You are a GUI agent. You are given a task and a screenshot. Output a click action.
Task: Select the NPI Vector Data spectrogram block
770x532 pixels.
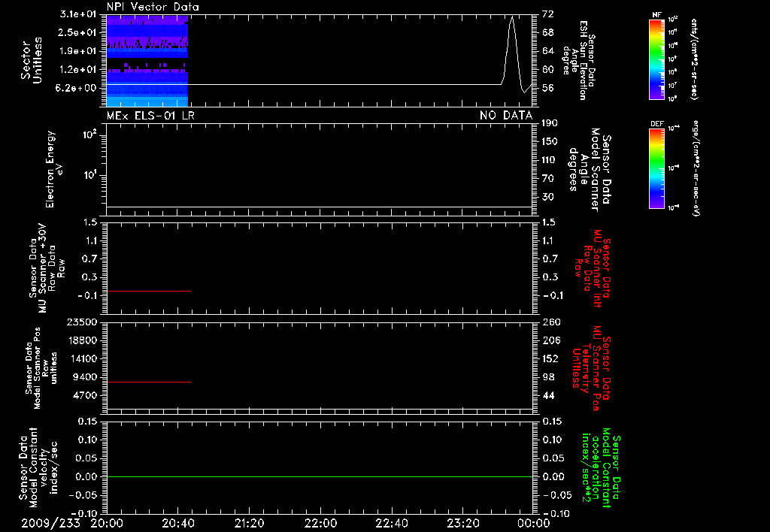(x=147, y=61)
